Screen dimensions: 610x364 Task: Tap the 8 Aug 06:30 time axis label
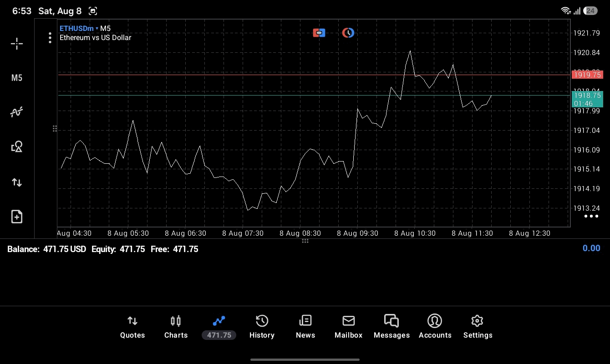click(185, 233)
